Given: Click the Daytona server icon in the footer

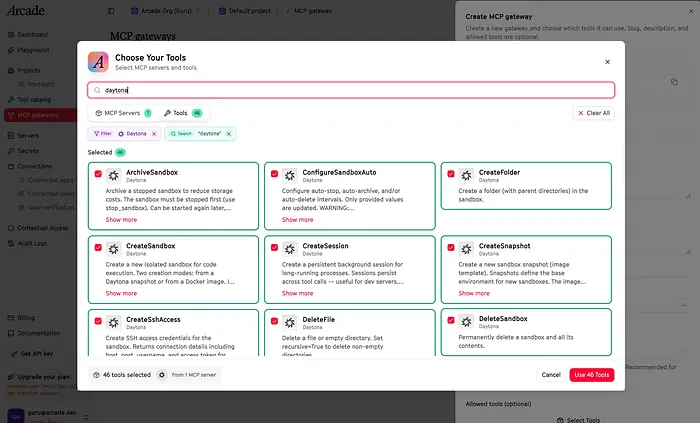Looking at the screenshot, I should tap(162, 374).
